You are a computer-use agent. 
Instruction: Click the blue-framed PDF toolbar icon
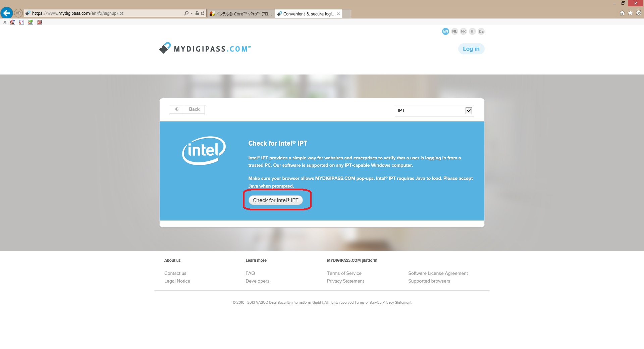21,22
